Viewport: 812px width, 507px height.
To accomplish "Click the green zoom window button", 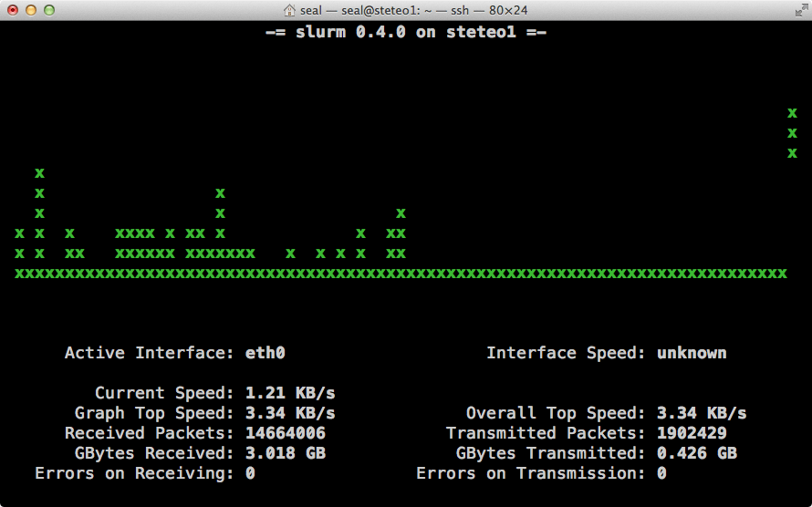I will pos(49,10).
